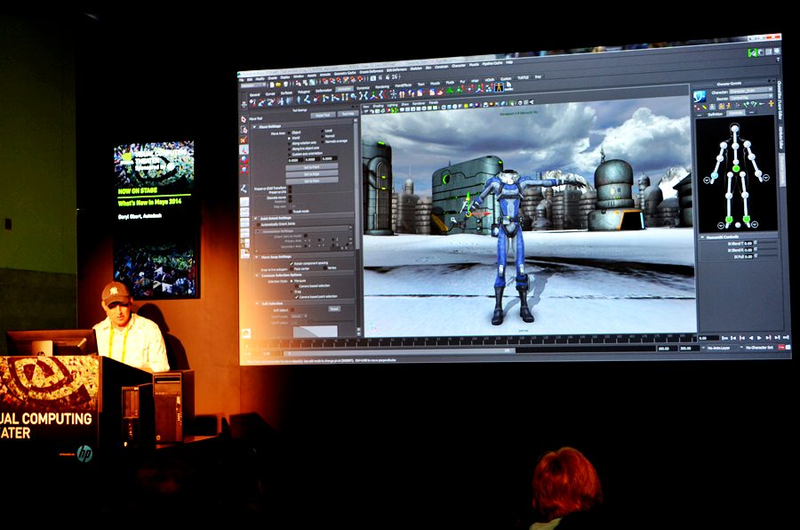
Task: Collapse the Move Snap Settings section
Action: pos(257,257)
